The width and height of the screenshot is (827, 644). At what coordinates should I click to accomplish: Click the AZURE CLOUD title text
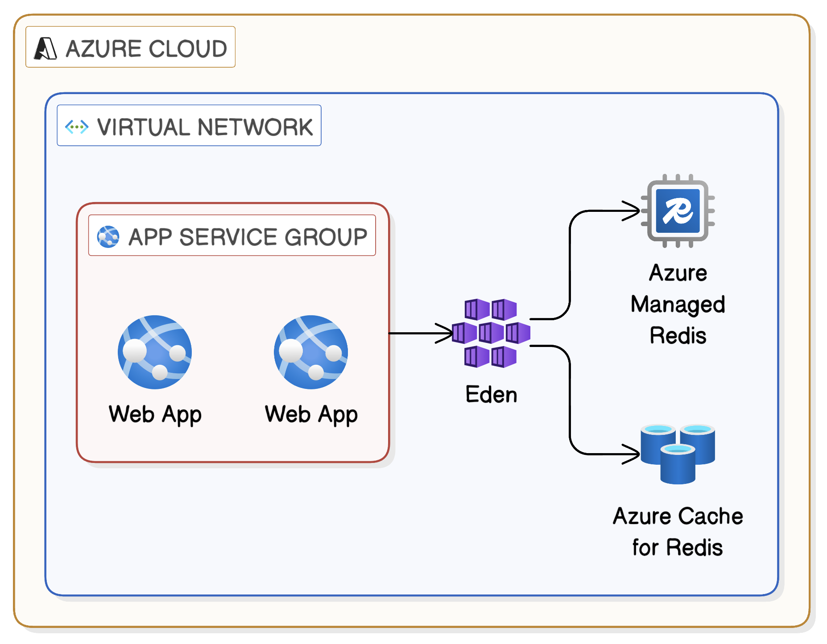point(146,48)
